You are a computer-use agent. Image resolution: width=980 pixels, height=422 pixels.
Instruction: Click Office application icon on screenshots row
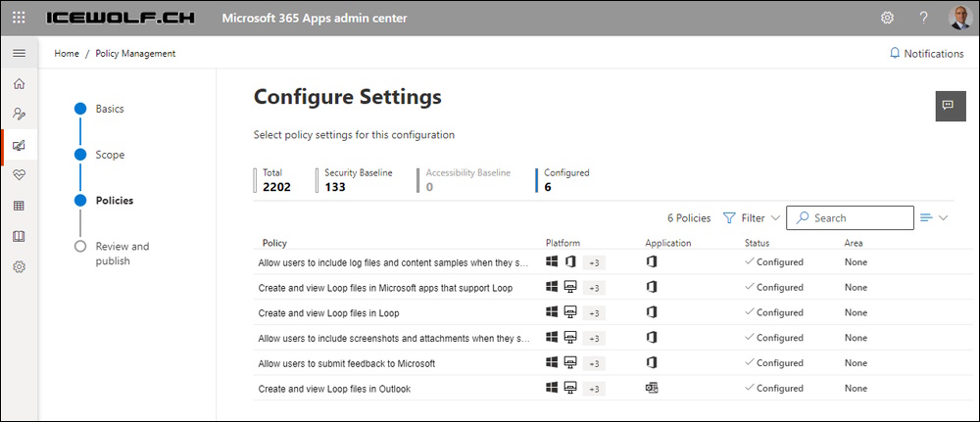pos(652,337)
